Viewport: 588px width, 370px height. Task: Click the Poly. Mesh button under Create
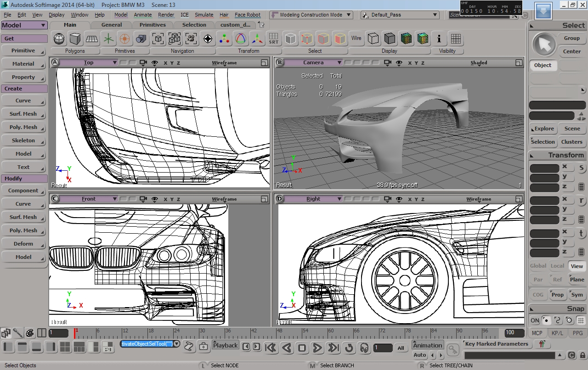[x=23, y=127]
